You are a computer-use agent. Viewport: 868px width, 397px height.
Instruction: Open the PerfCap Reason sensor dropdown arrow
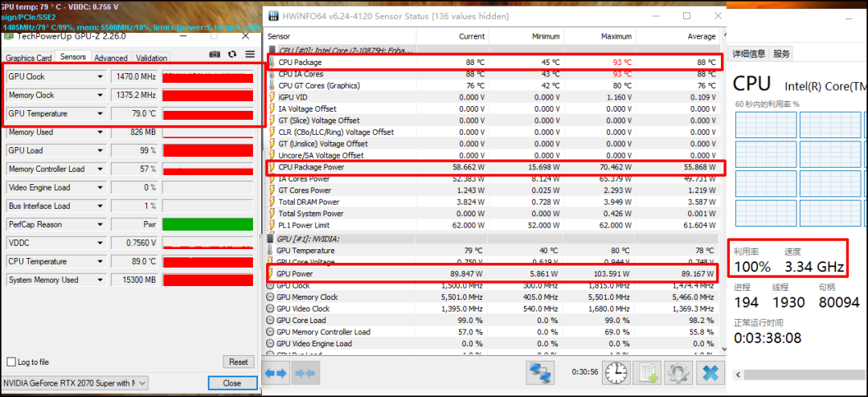[100, 224]
